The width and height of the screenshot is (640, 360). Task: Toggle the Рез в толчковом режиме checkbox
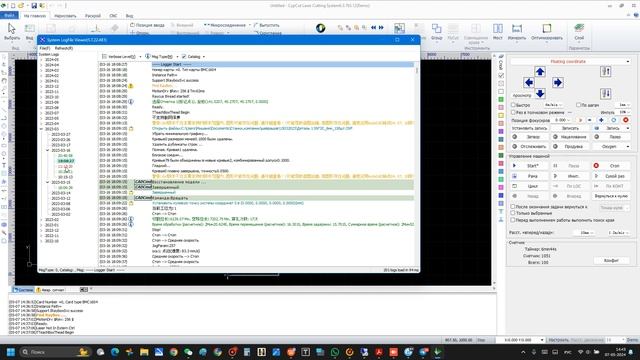tap(513, 112)
